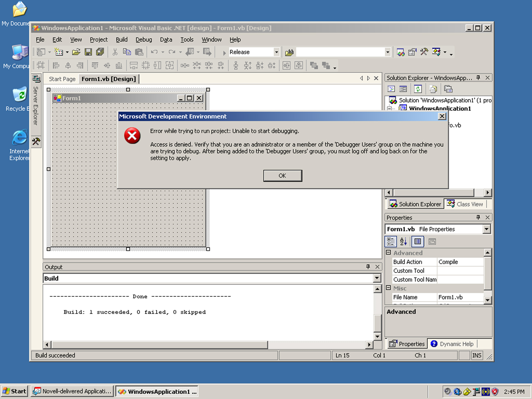This screenshot has height=399, width=532.
Task: Collapse the Advanced property category
Action: click(x=388, y=252)
